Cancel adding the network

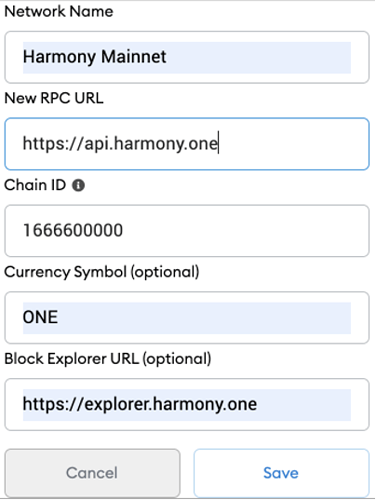tap(92, 473)
